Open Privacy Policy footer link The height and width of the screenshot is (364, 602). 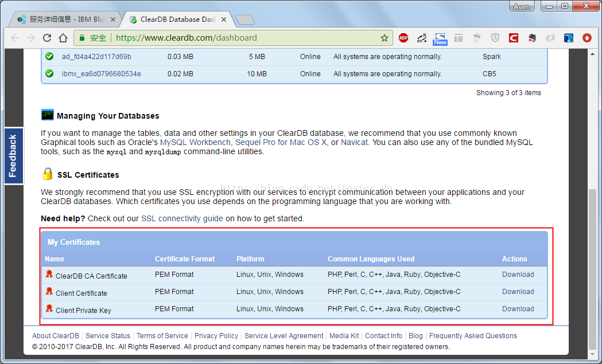click(x=216, y=335)
